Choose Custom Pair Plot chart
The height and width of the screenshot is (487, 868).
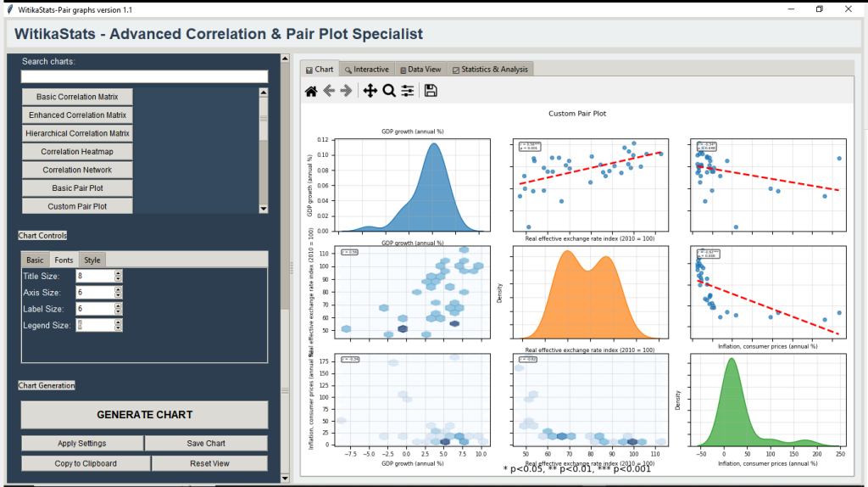point(77,206)
